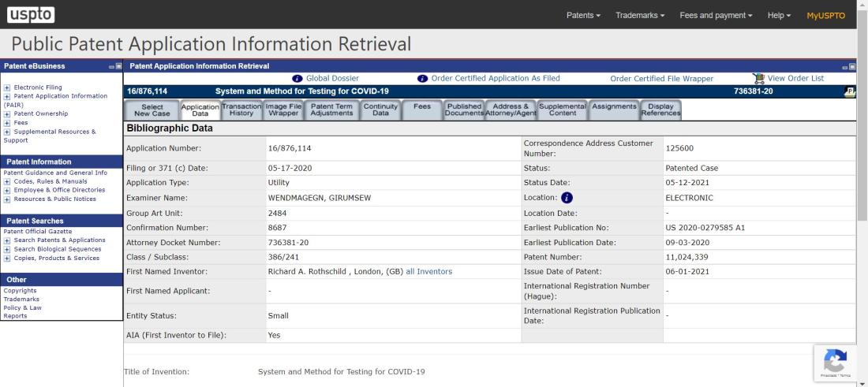The height and width of the screenshot is (387, 868).
Task: Open the View Order List link
Action: point(795,79)
